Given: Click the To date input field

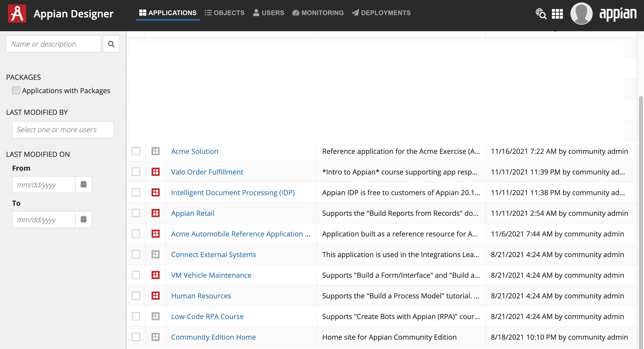Looking at the screenshot, I should tap(44, 220).
